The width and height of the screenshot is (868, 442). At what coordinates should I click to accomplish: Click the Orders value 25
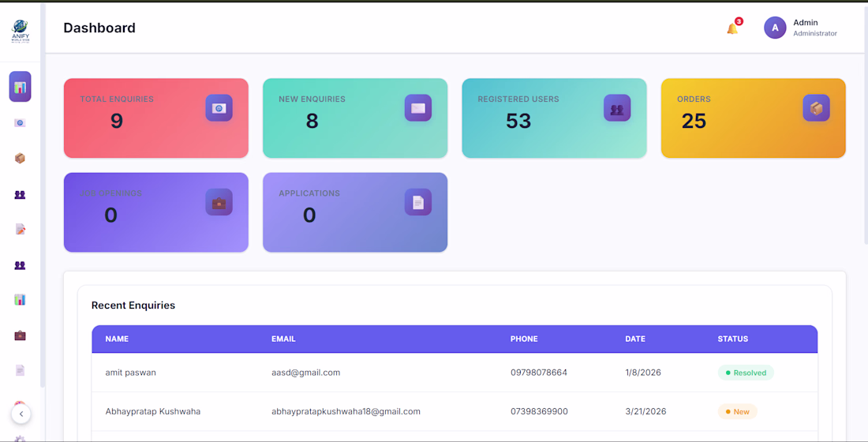click(694, 121)
